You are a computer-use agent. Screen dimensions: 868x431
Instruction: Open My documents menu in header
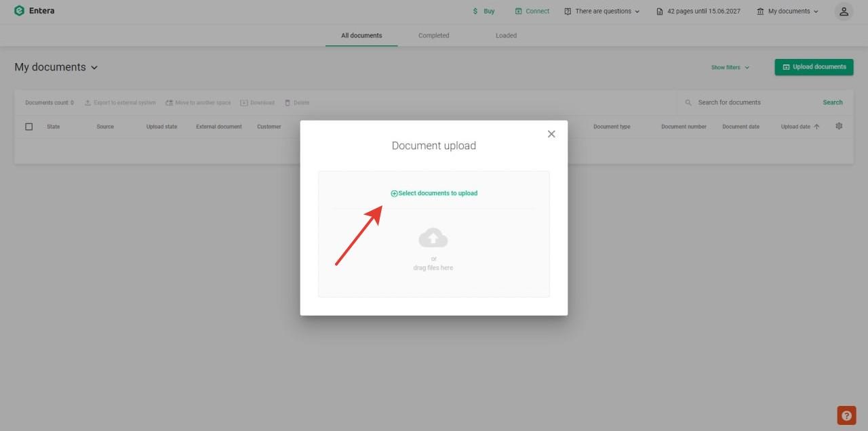[788, 12]
